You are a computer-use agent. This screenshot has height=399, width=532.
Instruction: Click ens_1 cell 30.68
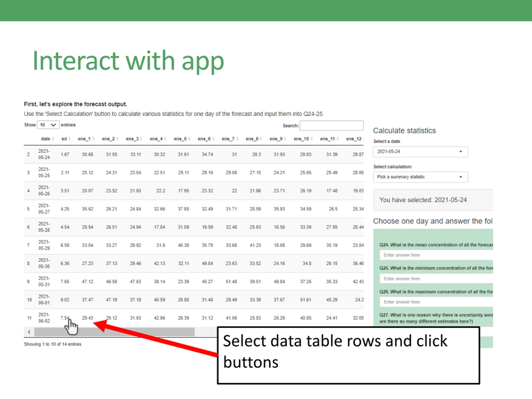point(87,154)
